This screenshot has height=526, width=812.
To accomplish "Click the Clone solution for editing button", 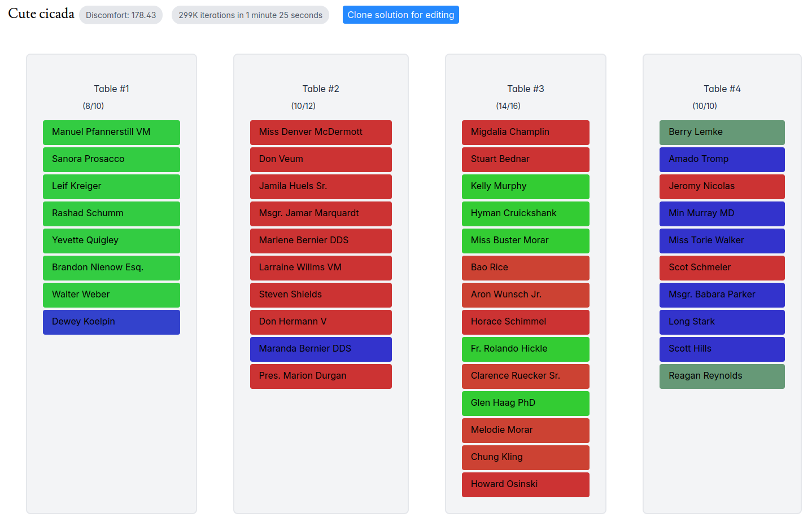I will tap(400, 15).
